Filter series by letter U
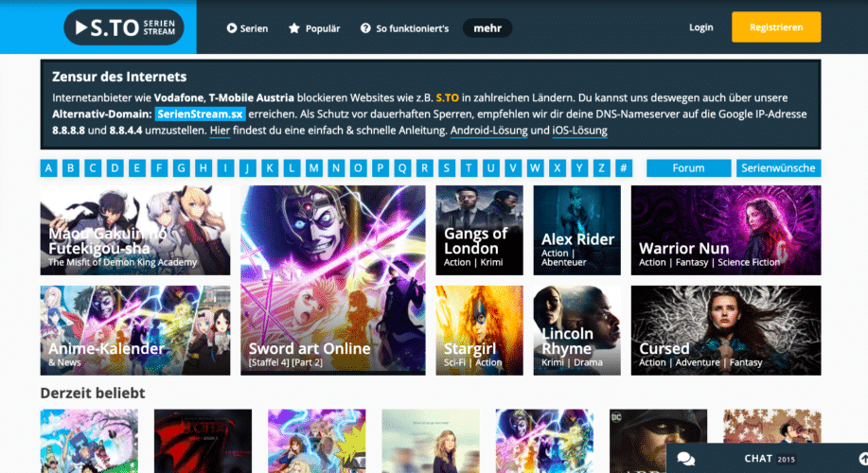This screenshot has height=473, width=868. 491,168
